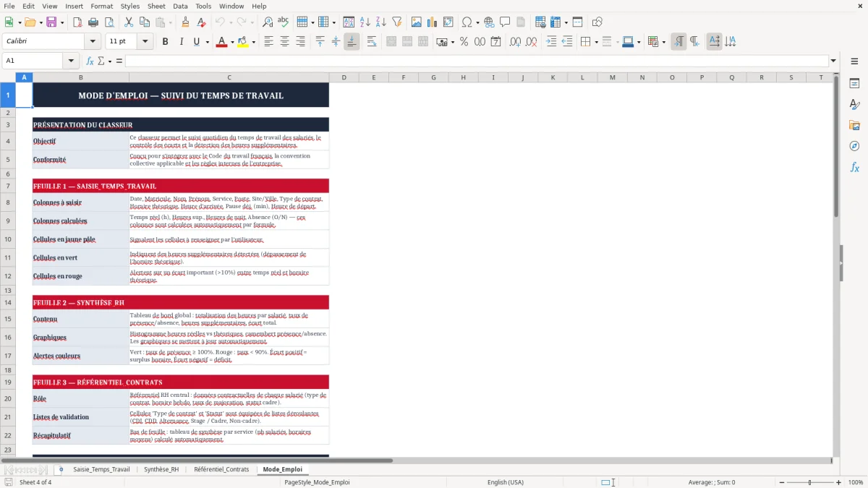Export directly as PDF
Image resolution: width=868 pixels, height=488 pixels.
(x=77, y=22)
